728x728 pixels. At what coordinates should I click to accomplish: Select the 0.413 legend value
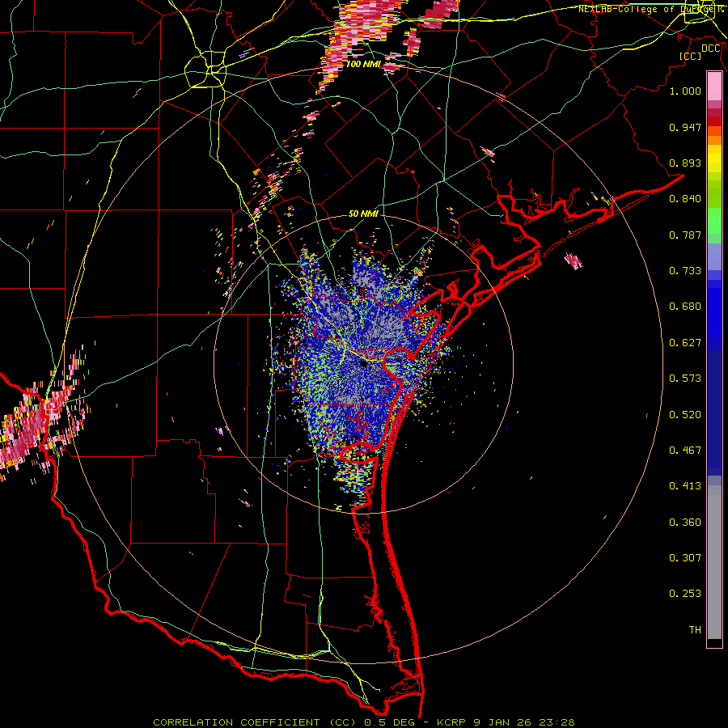pos(685,486)
